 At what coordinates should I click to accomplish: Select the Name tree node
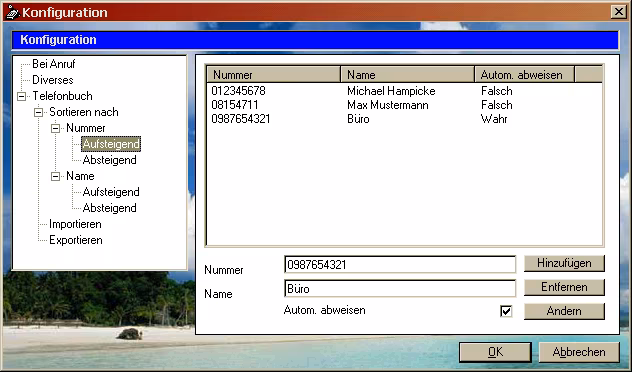click(80, 176)
